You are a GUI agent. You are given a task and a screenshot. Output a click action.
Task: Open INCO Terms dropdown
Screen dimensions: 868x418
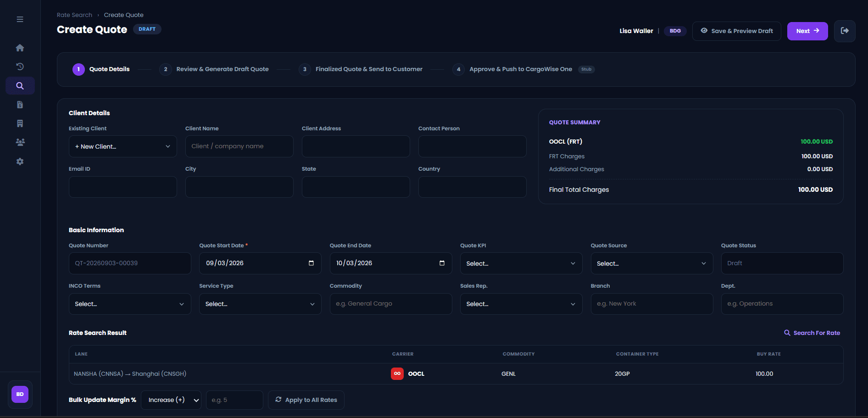[x=130, y=304]
